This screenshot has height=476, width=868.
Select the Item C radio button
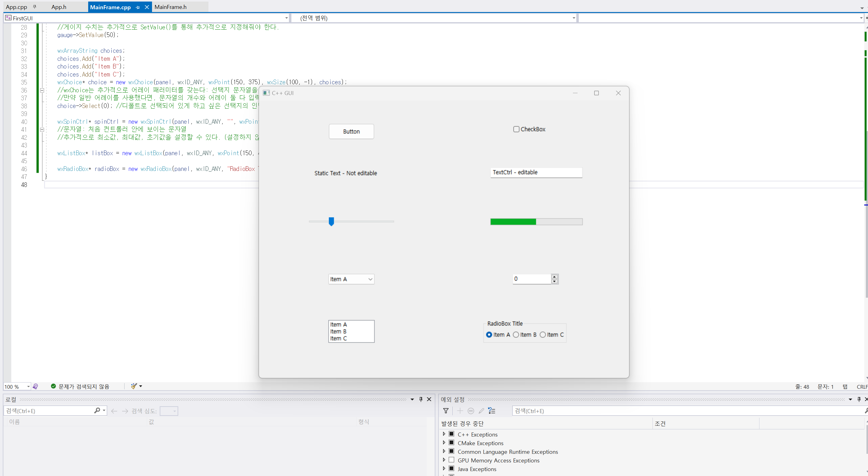[x=542, y=335]
